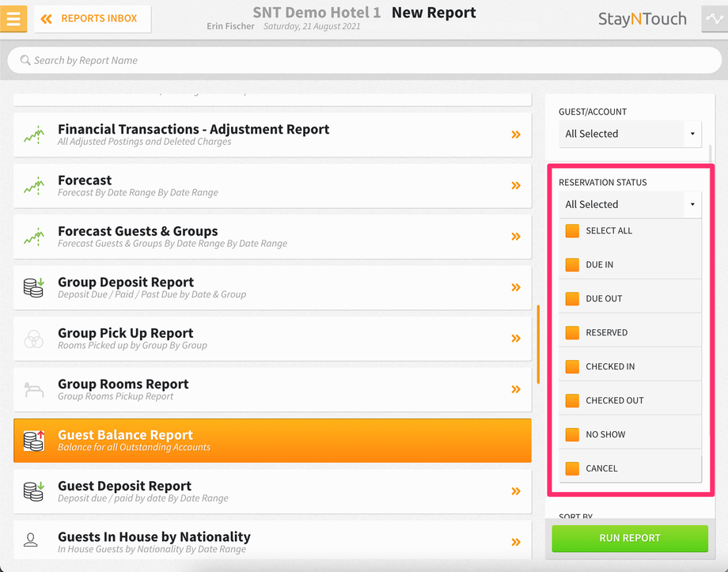Viewport: 728px width, 572px height.
Task: Click the Financial Transactions Adjustment Report chart icon
Action: 34,135
